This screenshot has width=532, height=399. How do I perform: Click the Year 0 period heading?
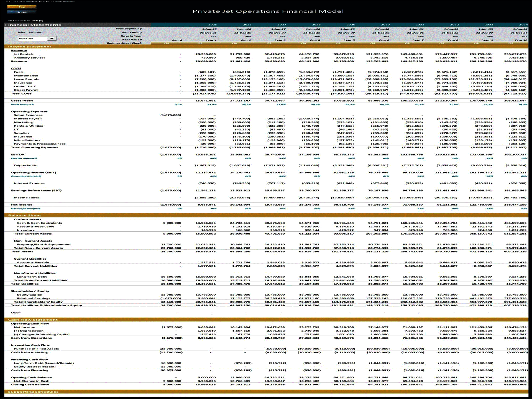tap(177, 40)
